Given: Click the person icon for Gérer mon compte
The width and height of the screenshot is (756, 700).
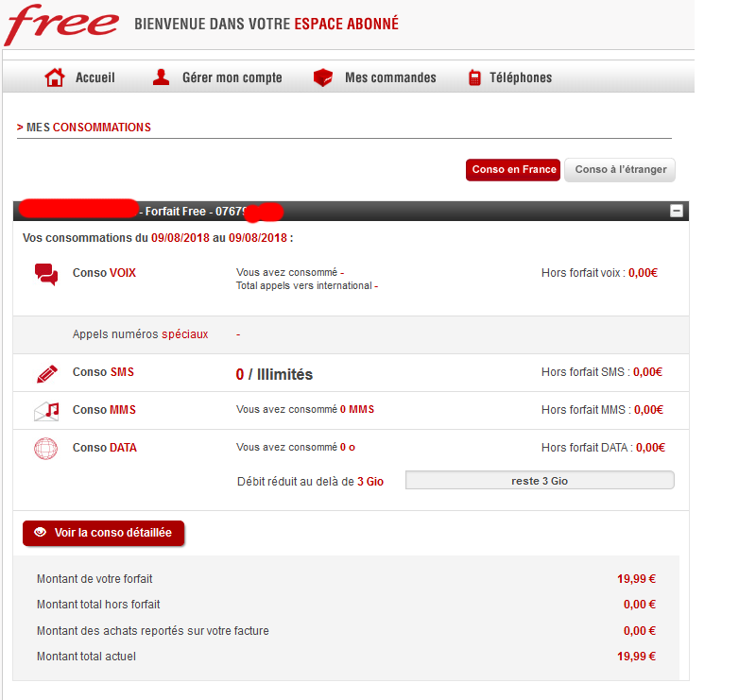Looking at the screenshot, I should click(162, 77).
